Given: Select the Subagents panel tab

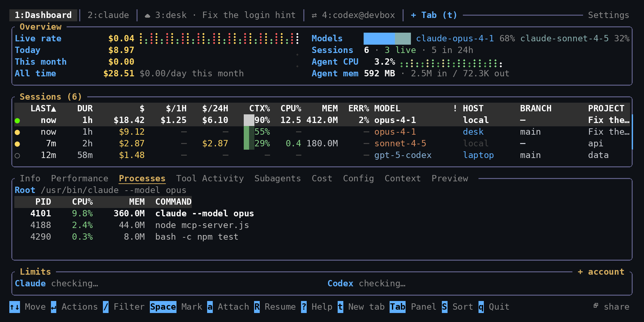Looking at the screenshot, I should tap(278, 178).
